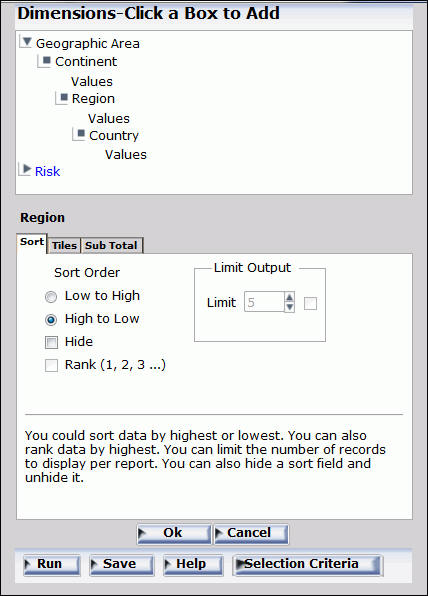Open Selection Criteria
The image size is (428, 596).
(308, 565)
